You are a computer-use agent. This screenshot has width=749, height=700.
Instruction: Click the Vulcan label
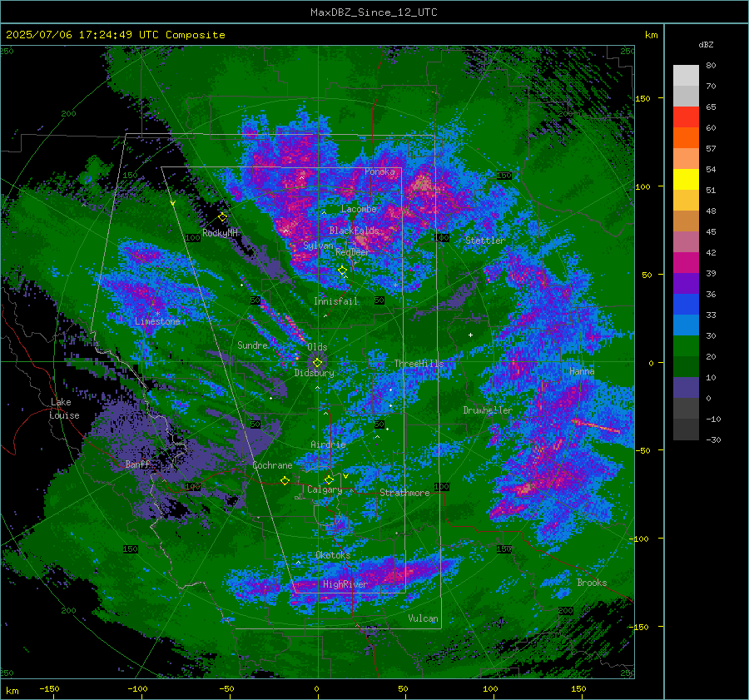coord(424,618)
